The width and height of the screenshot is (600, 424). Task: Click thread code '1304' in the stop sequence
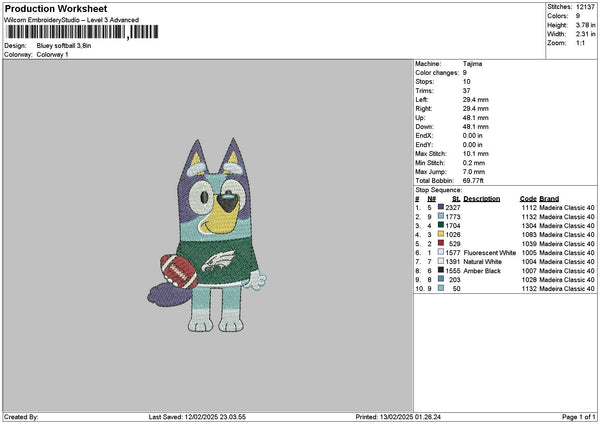[x=529, y=225]
